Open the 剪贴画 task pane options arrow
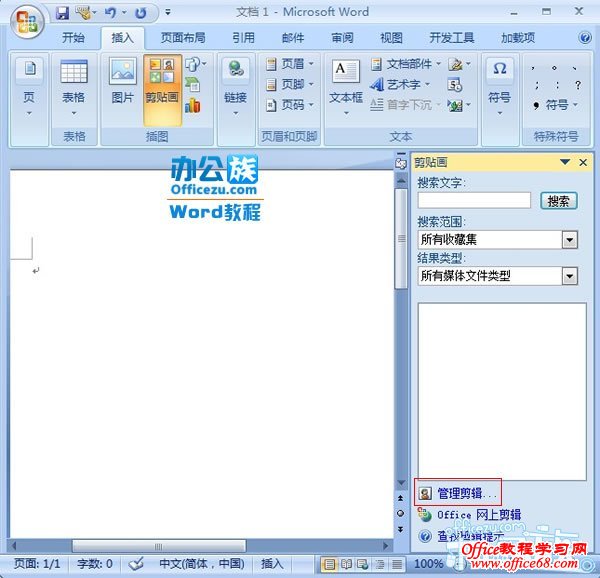Viewport: 600px width, 578px height. point(565,162)
